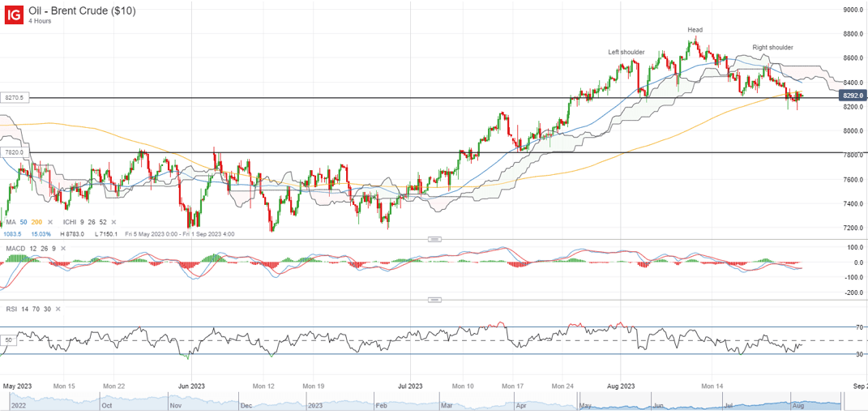
Task: Click the IG logo in the top-left corner
Action: point(14,15)
